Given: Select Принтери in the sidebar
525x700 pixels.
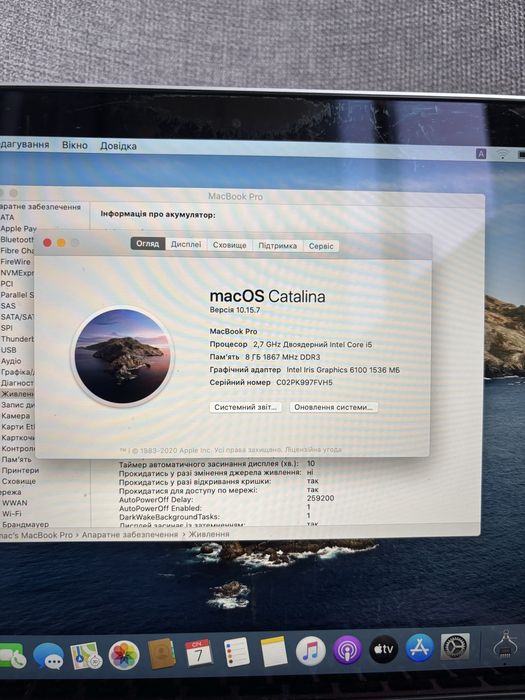Looking at the screenshot, I should [x=20, y=470].
